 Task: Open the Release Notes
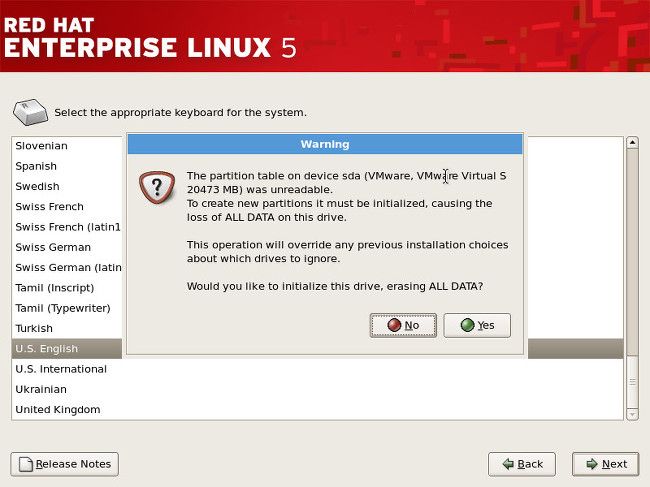(x=65, y=464)
